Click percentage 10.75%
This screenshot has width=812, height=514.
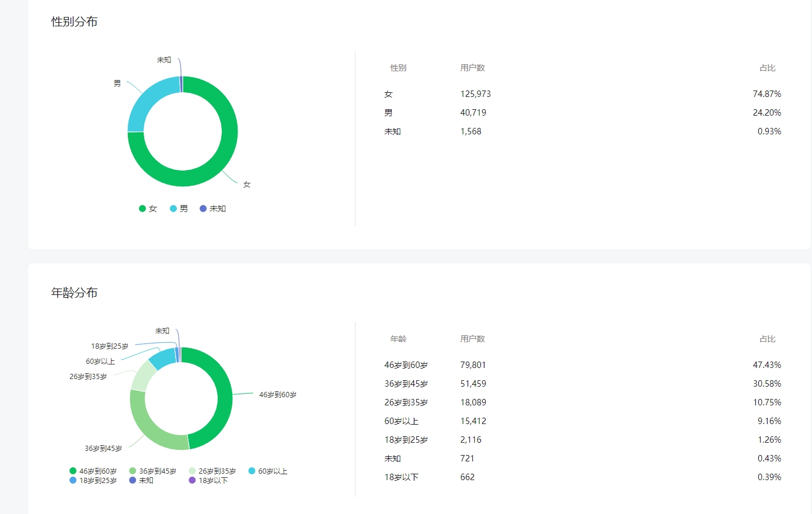(766, 402)
